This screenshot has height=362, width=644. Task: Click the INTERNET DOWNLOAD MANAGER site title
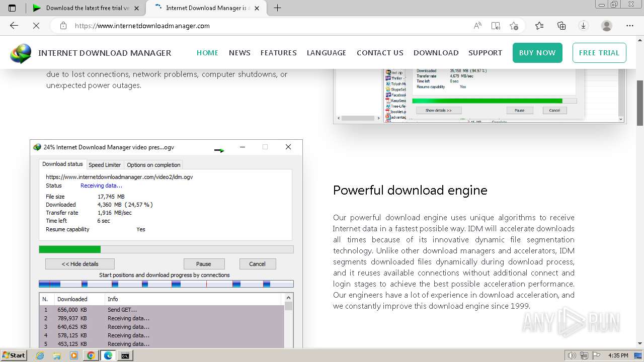point(105,53)
